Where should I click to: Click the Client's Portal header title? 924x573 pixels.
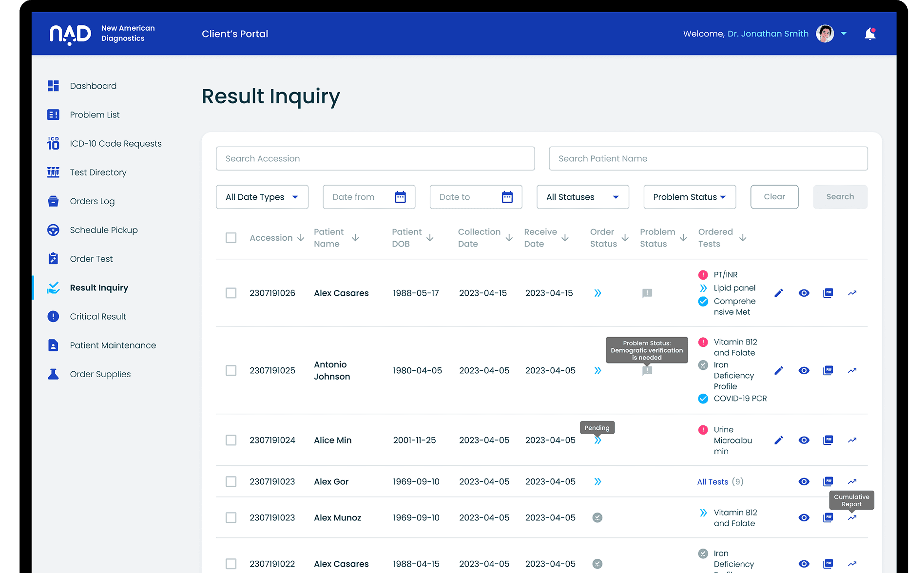[235, 34]
